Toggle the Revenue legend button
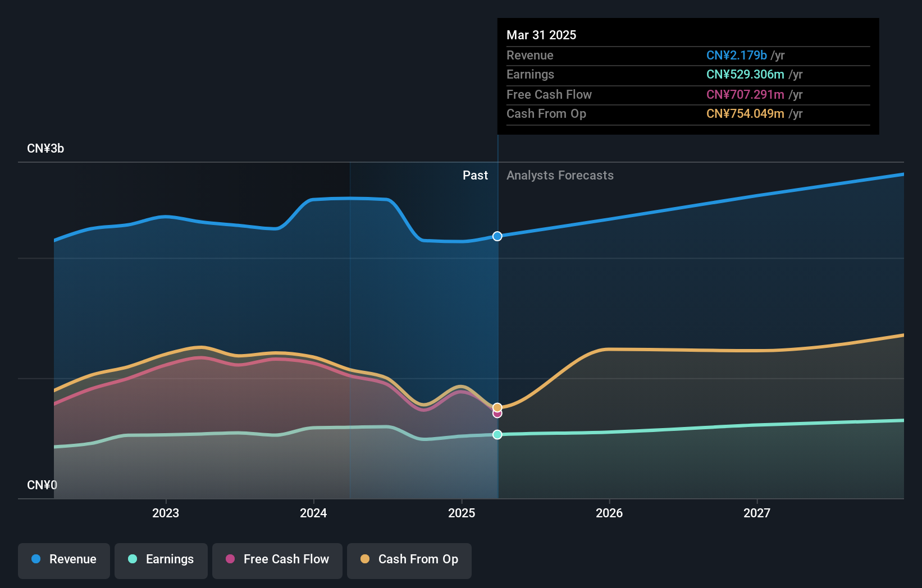Image resolution: width=922 pixels, height=588 pixels. click(64, 561)
